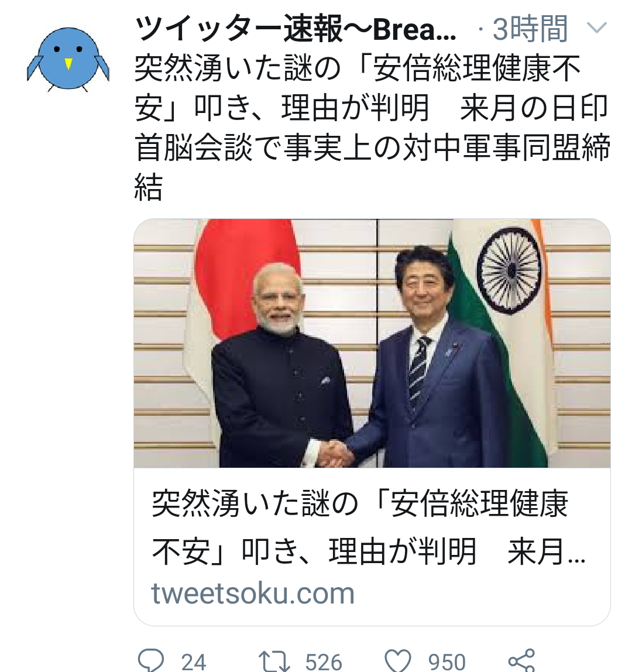The height and width of the screenshot is (672, 632).
Task: View the 950 likes count
Action: point(447,662)
